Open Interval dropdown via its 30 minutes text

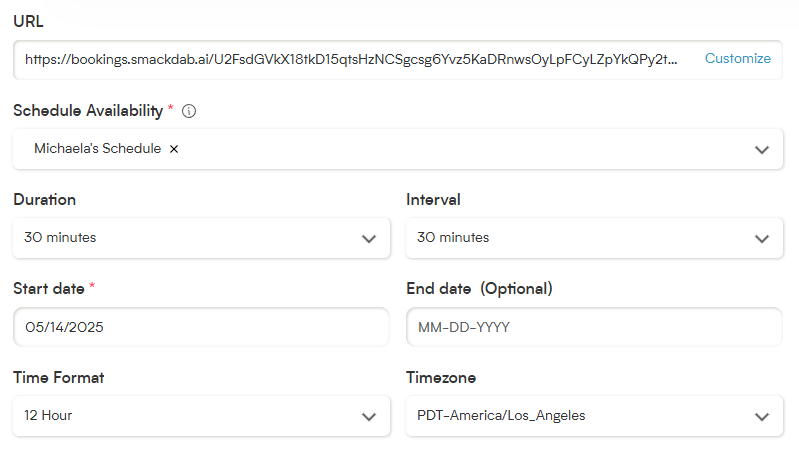453,237
